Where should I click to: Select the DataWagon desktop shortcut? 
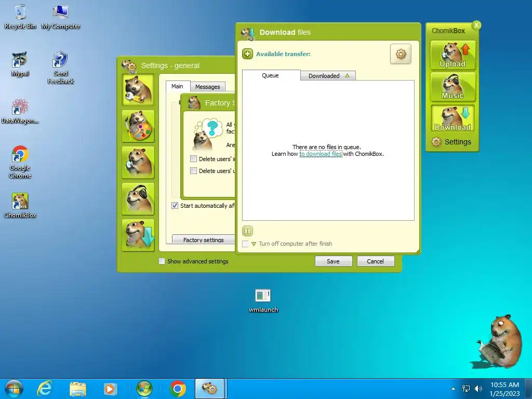[20, 111]
